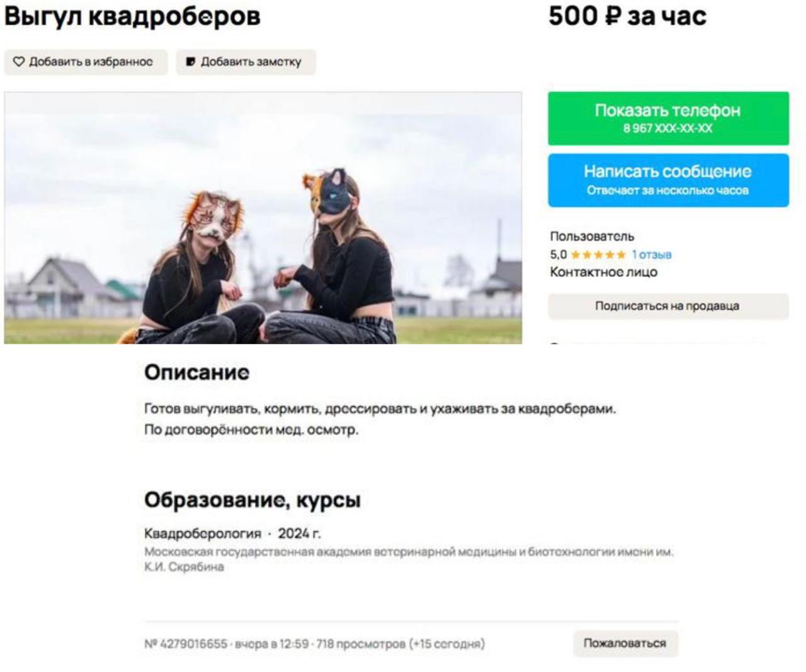Screen dimensions: 806x672
Task: Report listing using Пожаловаться button
Action: click(625, 644)
